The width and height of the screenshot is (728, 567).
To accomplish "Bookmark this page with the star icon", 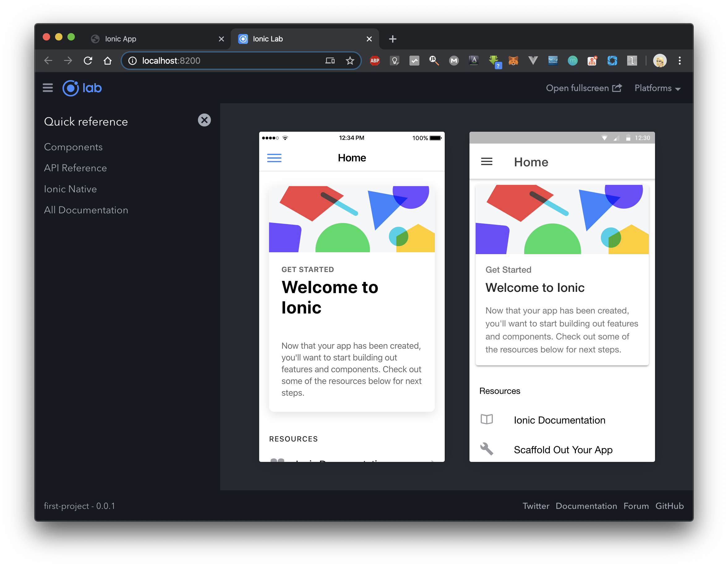I will click(x=350, y=61).
